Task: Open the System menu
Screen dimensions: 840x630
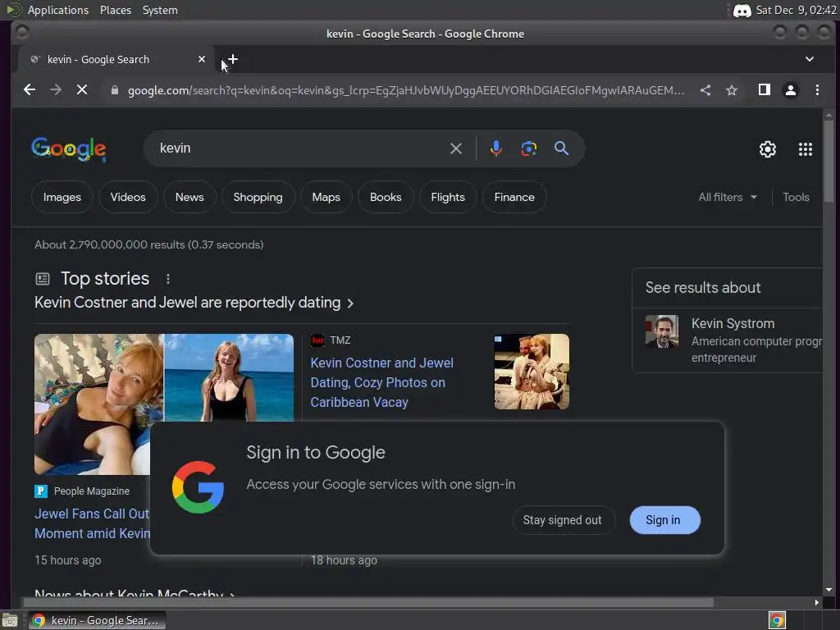Action: click(x=160, y=10)
